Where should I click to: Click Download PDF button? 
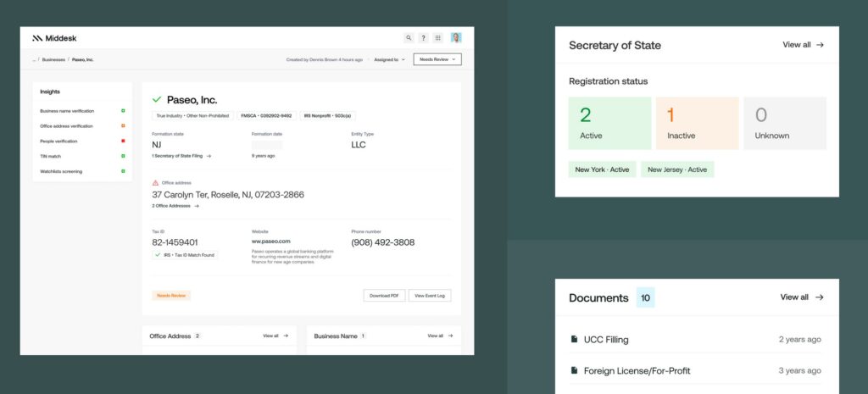point(384,296)
